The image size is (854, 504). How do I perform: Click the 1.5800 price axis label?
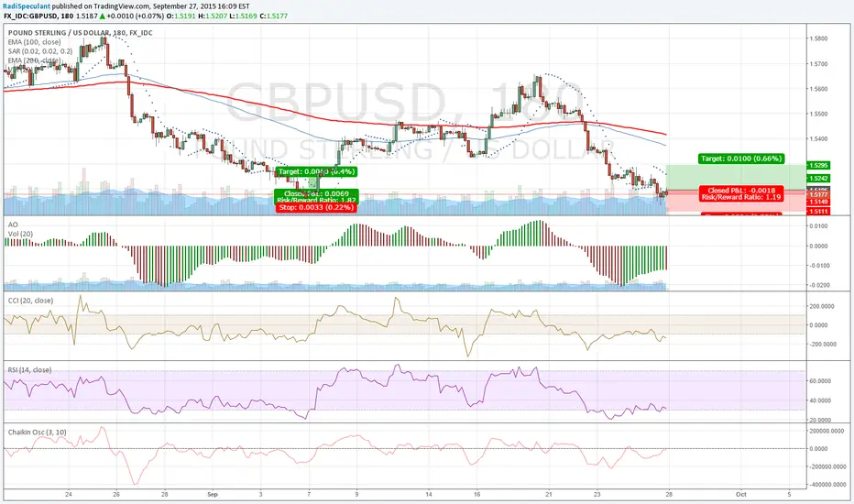pyautogui.click(x=818, y=38)
